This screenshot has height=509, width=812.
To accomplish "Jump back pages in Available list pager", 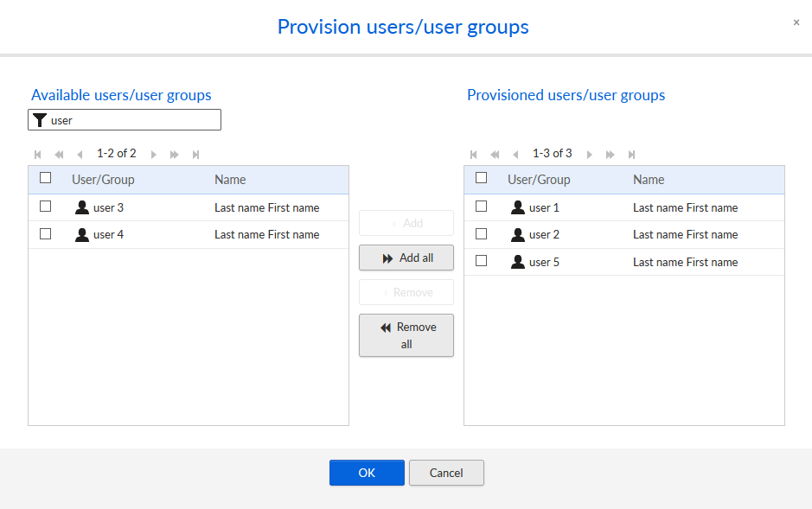I will (x=59, y=154).
